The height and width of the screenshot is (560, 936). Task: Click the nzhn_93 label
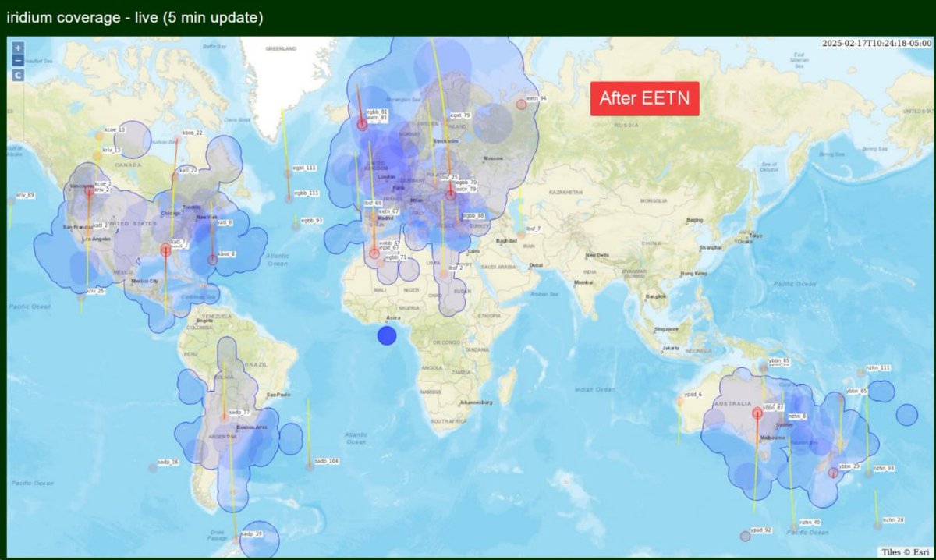click(883, 468)
